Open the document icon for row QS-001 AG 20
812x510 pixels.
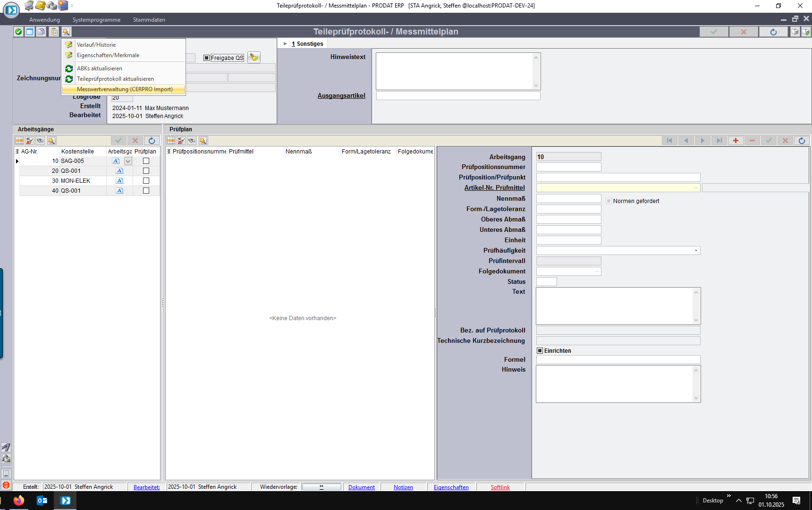pos(119,171)
